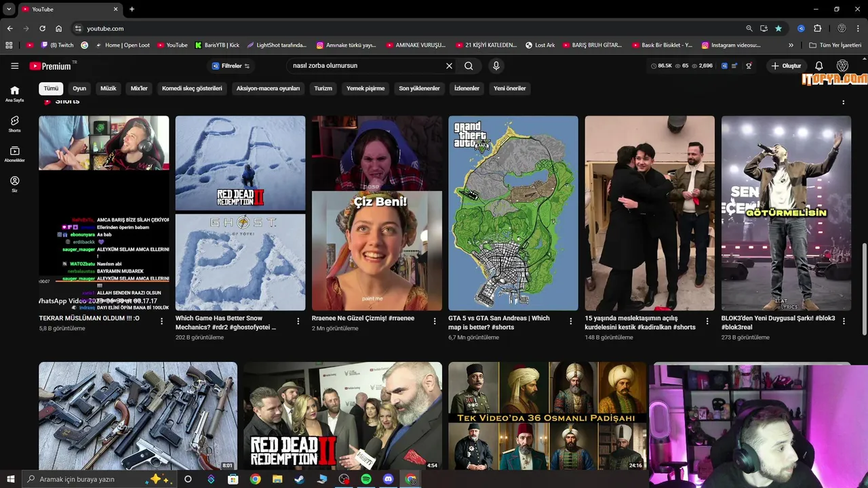This screenshot has width=868, height=488.
Task: Click the Oluştur create button
Action: click(786, 66)
